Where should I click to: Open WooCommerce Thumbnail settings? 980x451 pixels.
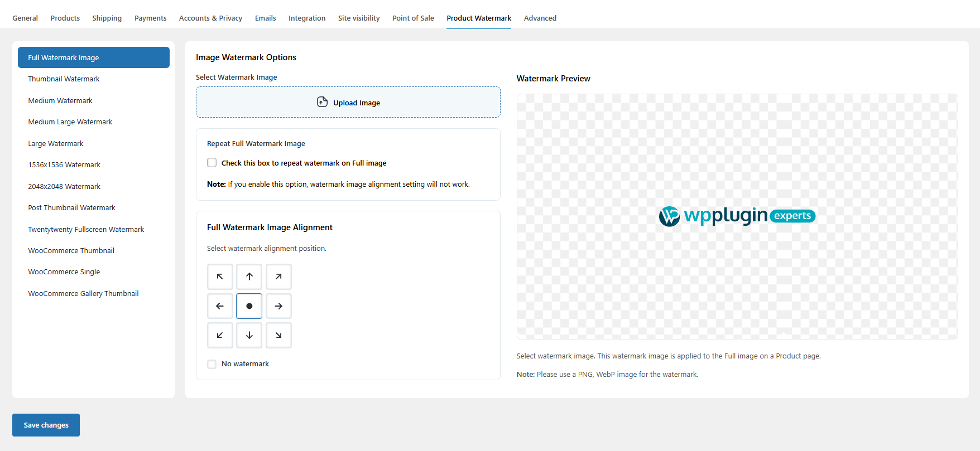(x=71, y=250)
